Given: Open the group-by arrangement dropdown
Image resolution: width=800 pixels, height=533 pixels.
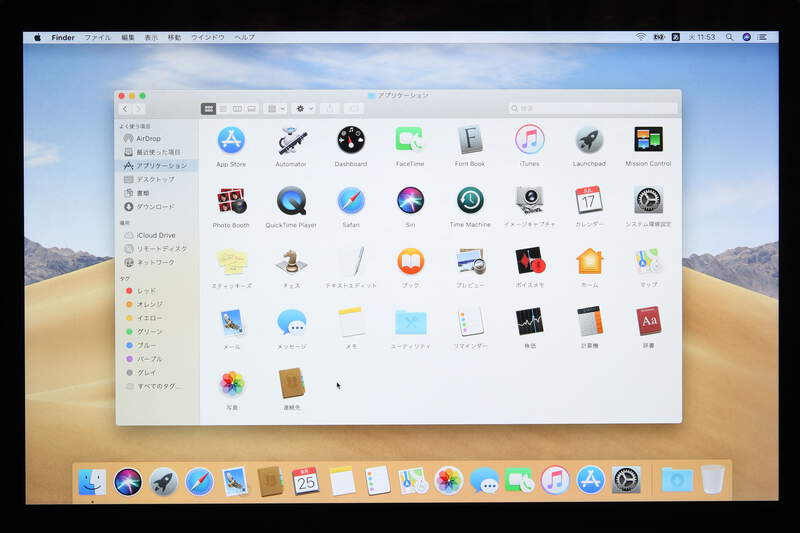Looking at the screenshot, I should point(276,109).
